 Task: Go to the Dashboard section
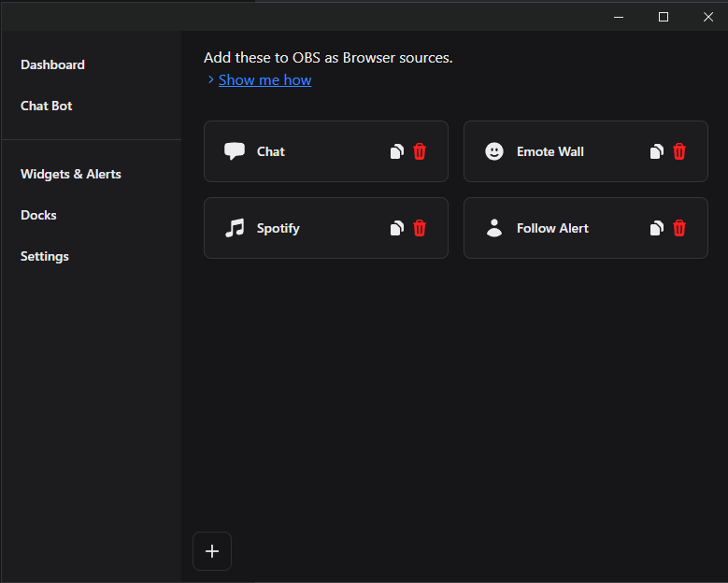(52, 64)
